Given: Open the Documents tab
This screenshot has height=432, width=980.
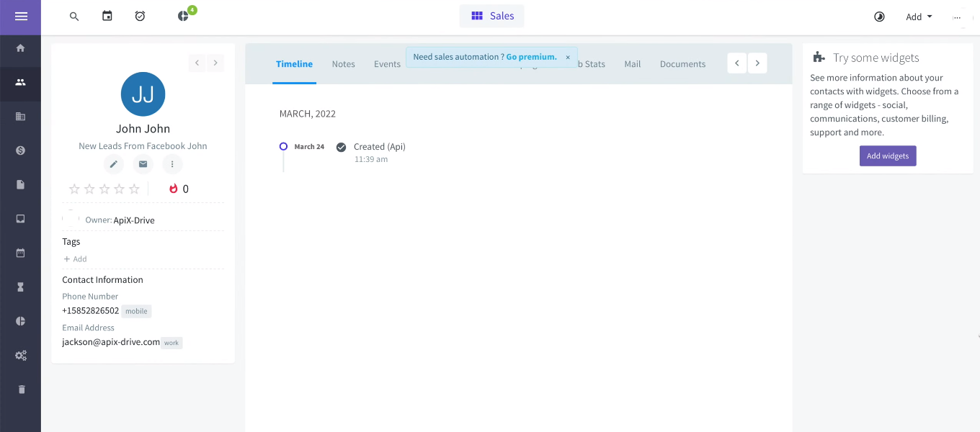Looking at the screenshot, I should (682, 63).
